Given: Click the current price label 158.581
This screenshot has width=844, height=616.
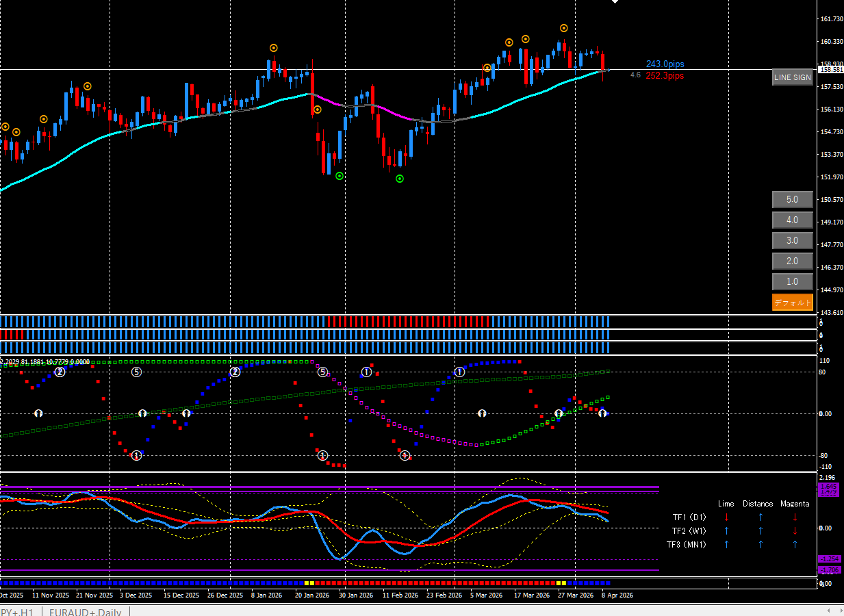Looking at the screenshot, I should click(x=830, y=70).
